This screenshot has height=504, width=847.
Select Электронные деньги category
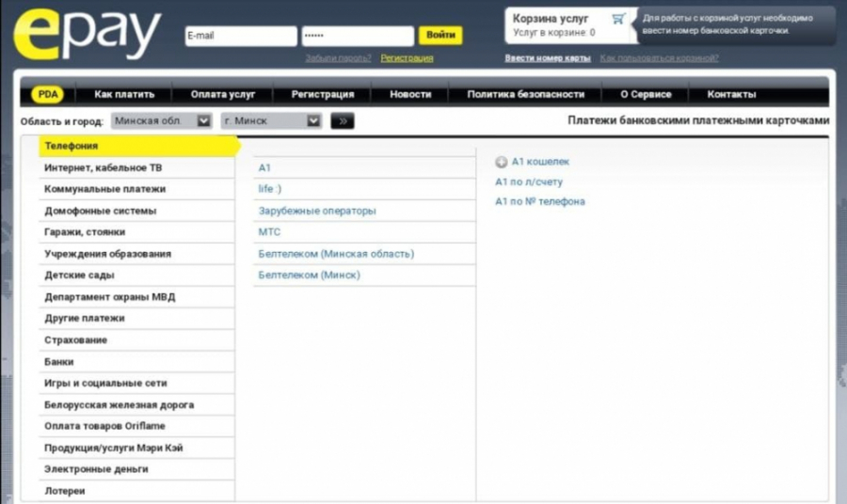tap(136, 469)
